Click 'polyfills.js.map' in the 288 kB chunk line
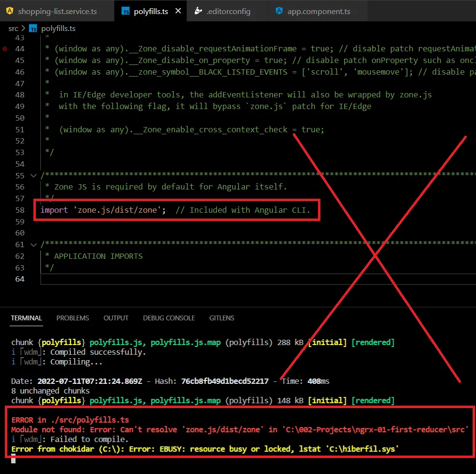476x474 pixels. click(186, 342)
